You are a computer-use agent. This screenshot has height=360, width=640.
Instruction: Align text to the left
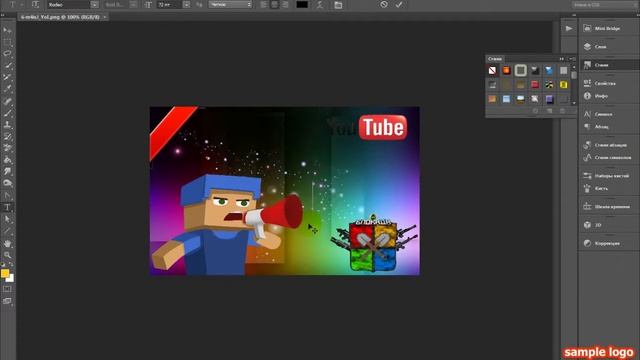click(x=264, y=4)
